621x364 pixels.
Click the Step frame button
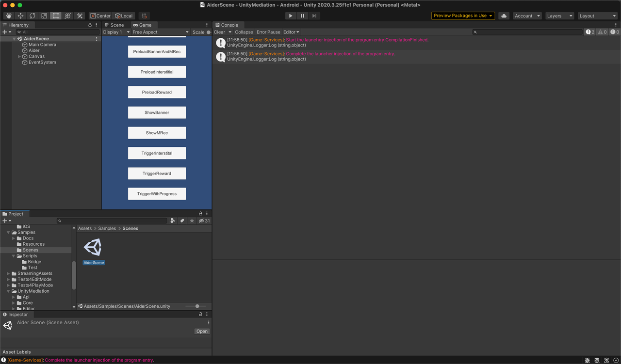click(314, 16)
